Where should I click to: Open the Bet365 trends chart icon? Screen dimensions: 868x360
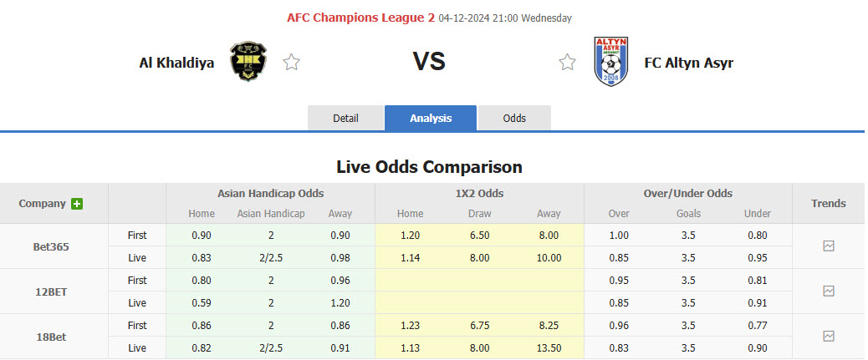click(828, 246)
